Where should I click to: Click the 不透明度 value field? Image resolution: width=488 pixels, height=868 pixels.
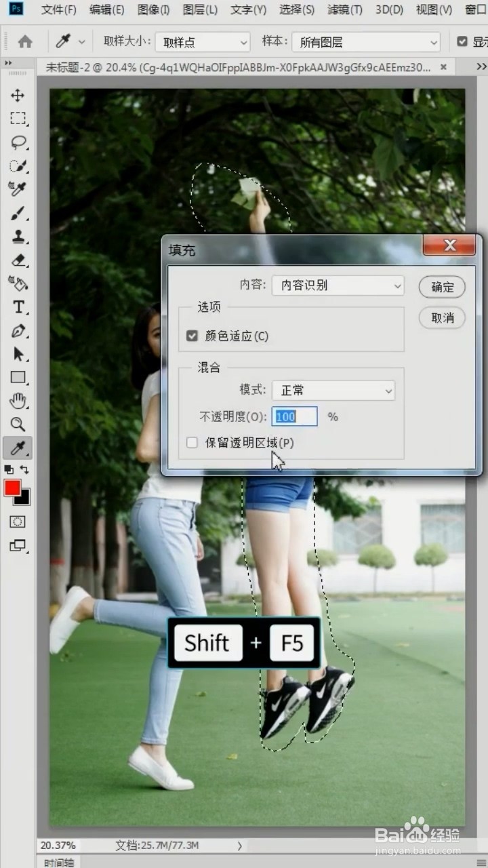(295, 416)
